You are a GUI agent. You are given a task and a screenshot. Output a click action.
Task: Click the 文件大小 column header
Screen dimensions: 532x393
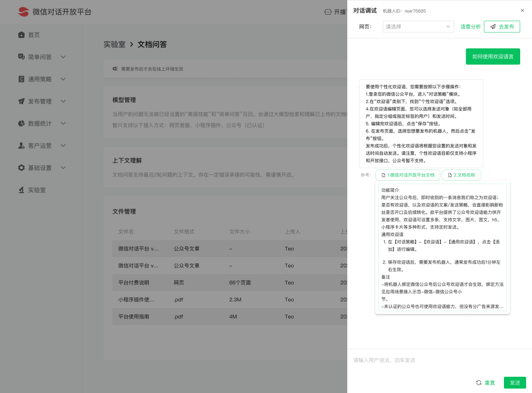tap(239, 231)
